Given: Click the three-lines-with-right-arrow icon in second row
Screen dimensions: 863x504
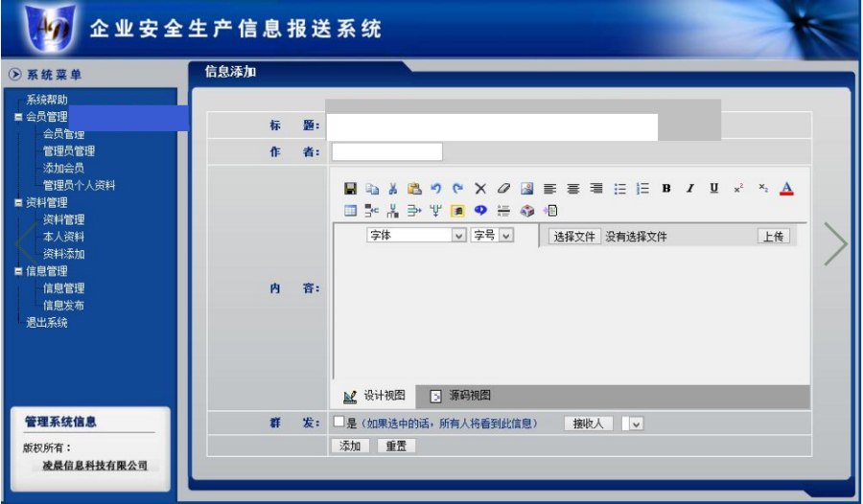Looking at the screenshot, I should [414, 210].
